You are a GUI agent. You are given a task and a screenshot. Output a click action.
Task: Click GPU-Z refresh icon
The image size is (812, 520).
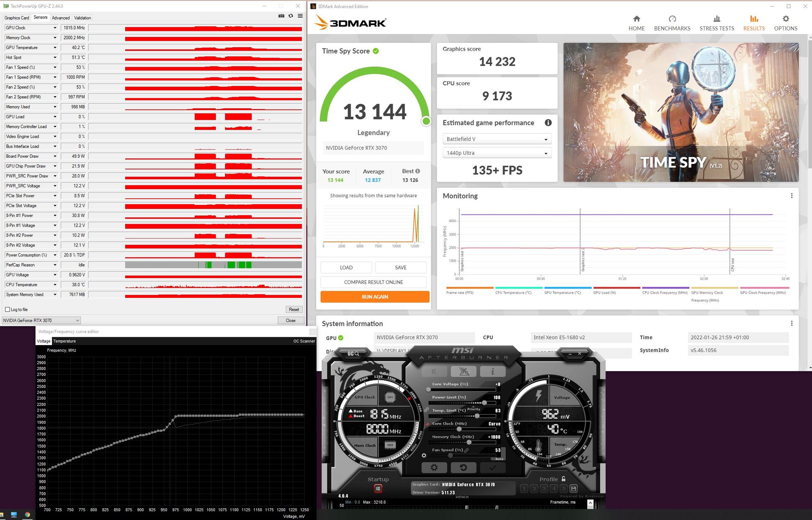click(291, 16)
